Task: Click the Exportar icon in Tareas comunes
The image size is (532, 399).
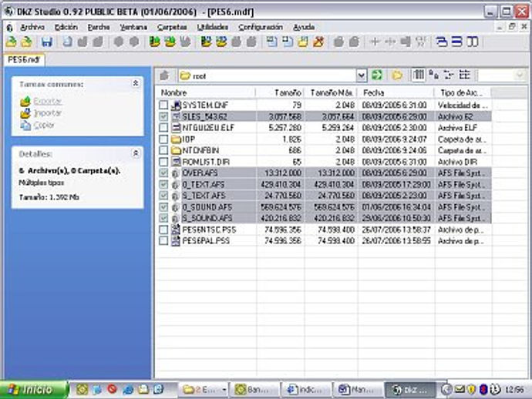Action: tap(25, 102)
